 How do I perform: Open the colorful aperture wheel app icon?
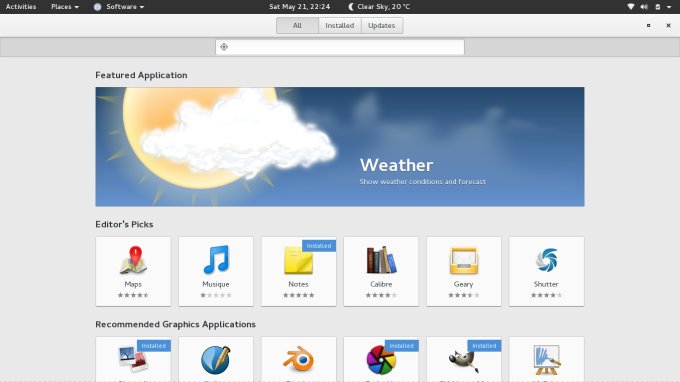click(x=381, y=360)
